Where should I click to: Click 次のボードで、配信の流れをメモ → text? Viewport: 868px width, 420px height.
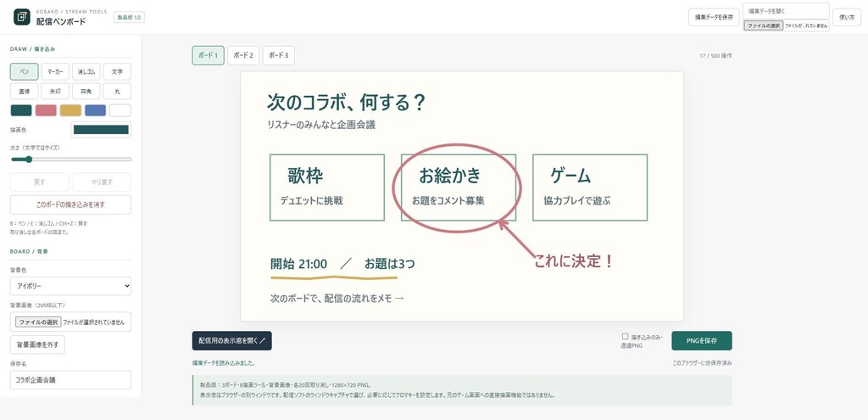click(x=337, y=298)
